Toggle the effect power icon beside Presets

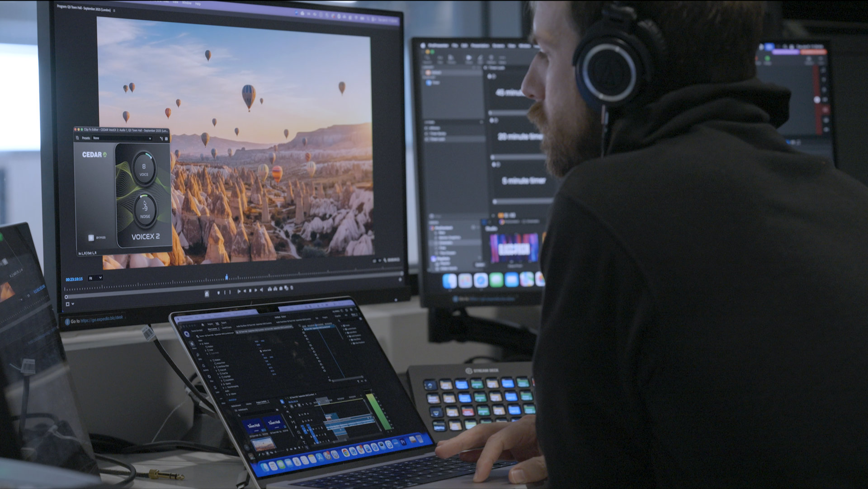[x=77, y=138]
